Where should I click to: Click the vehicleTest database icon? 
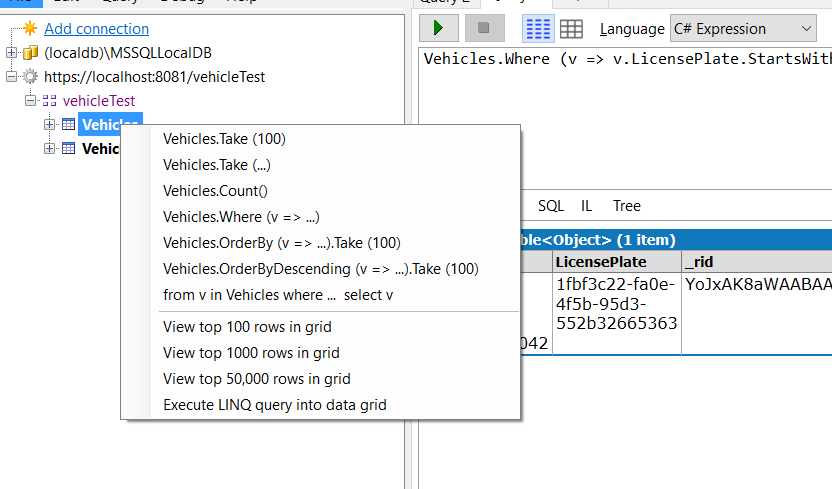[x=49, y=100]
